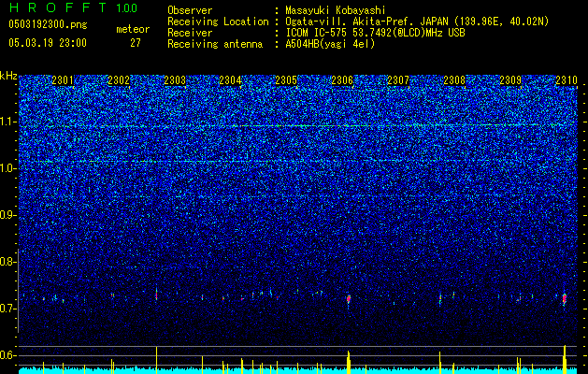Click the 0.8 frequency axis label
This screenshot has height=374, width=588.
(8, 262)
